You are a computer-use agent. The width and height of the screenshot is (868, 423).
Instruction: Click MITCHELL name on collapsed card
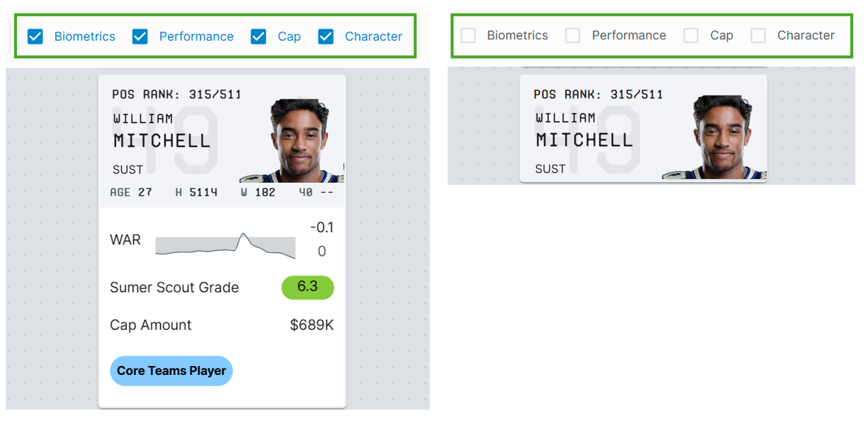point(584,140)
